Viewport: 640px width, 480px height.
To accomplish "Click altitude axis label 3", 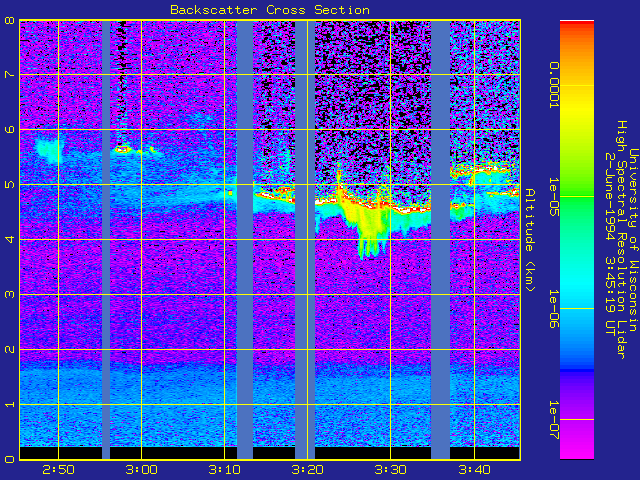I will point(9,294).
